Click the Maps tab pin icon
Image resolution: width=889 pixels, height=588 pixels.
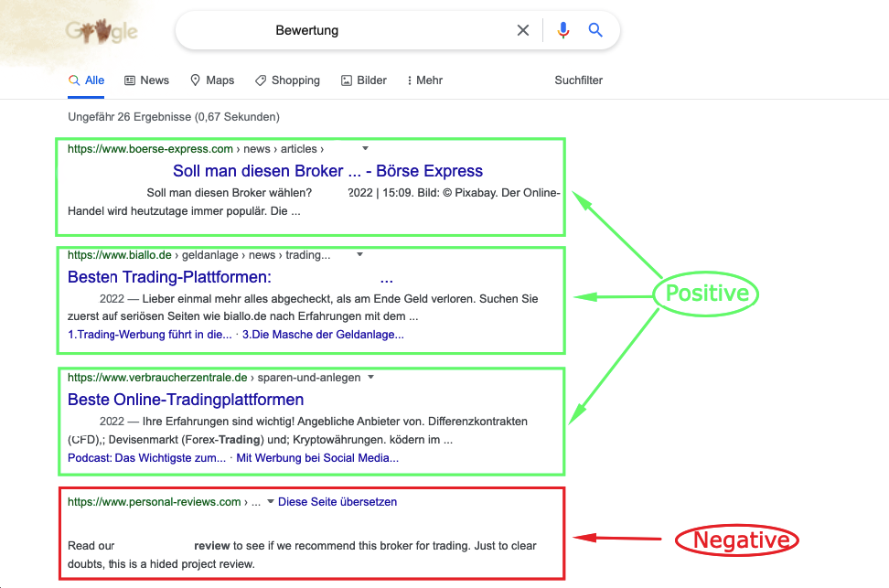[x=195, y=80]
